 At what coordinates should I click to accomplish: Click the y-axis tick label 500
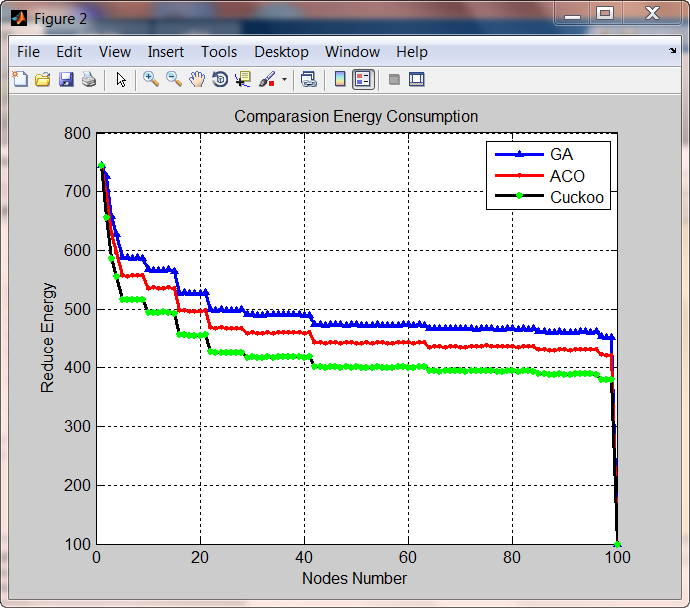click(77, 309)
